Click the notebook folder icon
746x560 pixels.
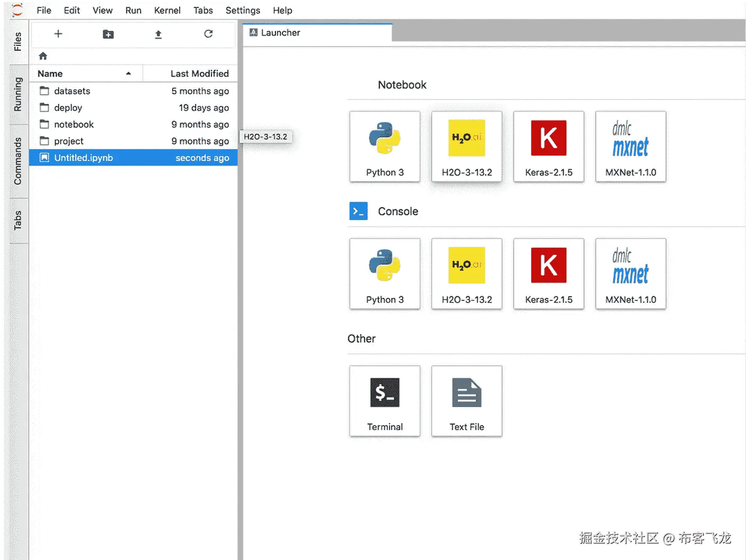(45, 124)
